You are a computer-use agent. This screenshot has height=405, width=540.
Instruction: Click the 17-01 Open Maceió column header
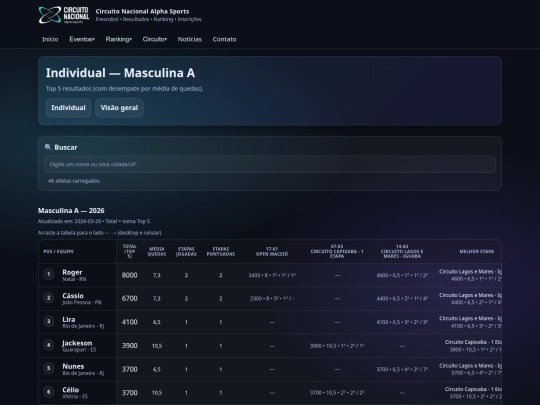click(272, 251)
